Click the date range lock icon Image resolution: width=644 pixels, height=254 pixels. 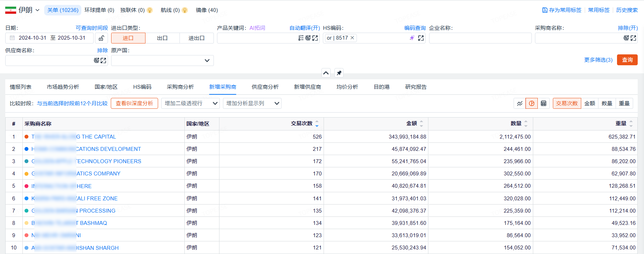101,38
